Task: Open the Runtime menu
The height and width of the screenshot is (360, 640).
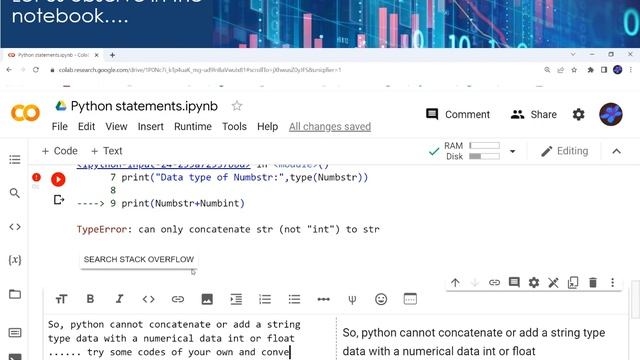Action: pos(193,127)
